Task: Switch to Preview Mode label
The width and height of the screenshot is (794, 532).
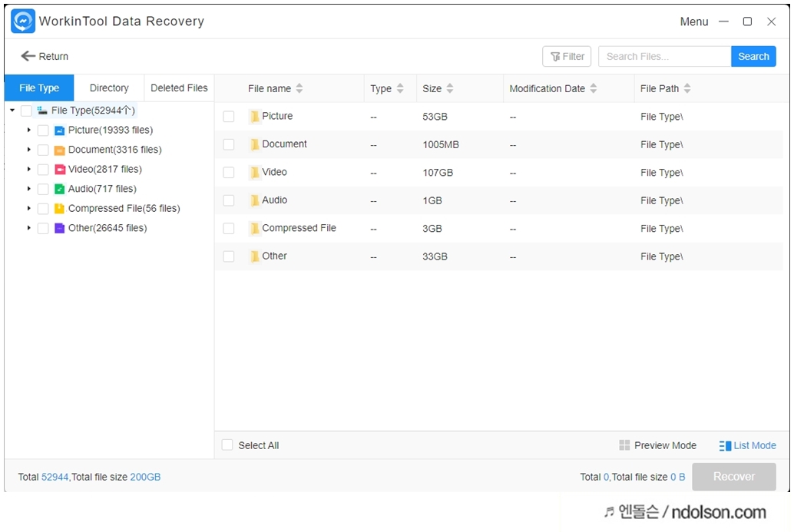Action: point(665,445)
